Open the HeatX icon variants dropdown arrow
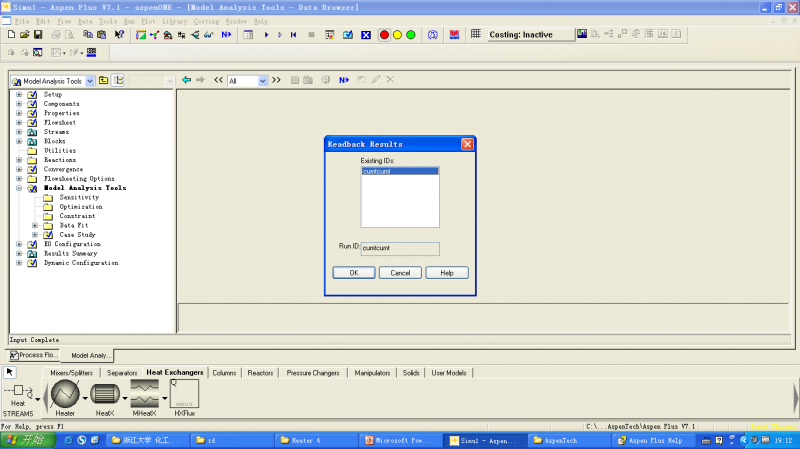This screenshot has width=800, height=449. 124,398
